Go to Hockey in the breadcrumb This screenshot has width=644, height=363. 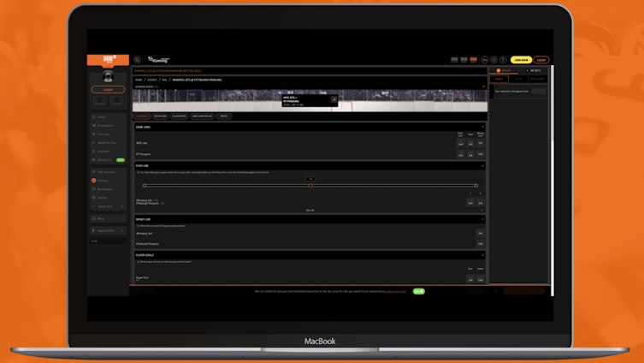tap(152, 80)
